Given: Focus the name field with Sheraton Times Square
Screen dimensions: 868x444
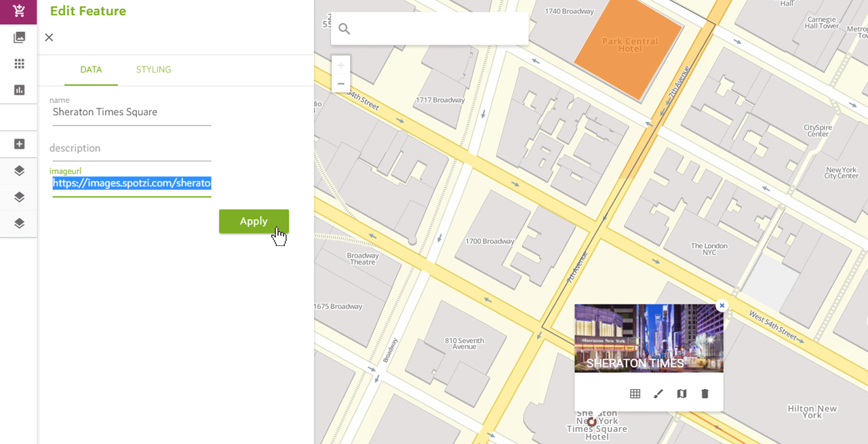Looking at the screenshot, I should coord(132,113).
